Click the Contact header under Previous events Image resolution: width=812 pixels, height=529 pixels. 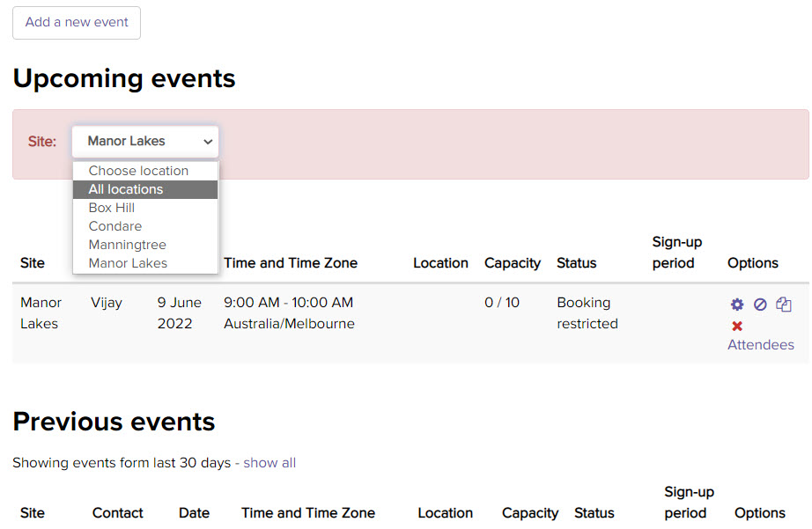pos(117,512)
